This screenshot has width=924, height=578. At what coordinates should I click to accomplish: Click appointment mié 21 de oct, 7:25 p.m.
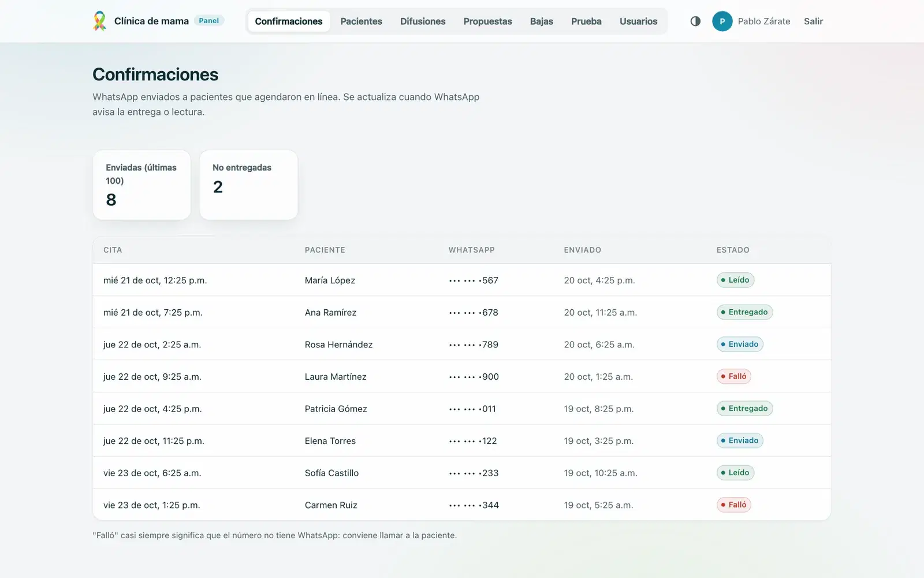pos(152,313)
